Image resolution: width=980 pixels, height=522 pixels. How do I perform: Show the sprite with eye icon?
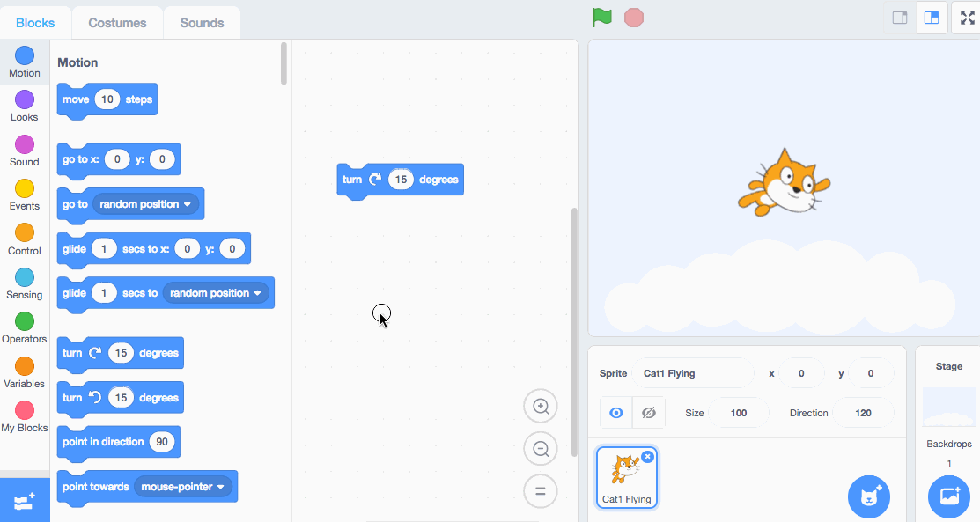616,413
